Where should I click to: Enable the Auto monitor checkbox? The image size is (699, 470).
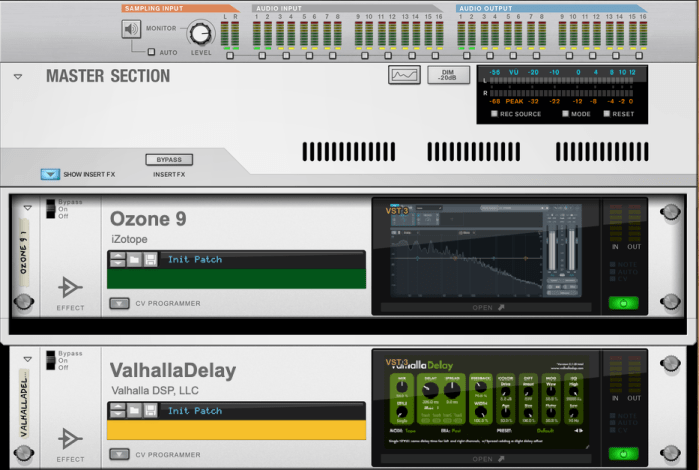[x=151, y=51]
